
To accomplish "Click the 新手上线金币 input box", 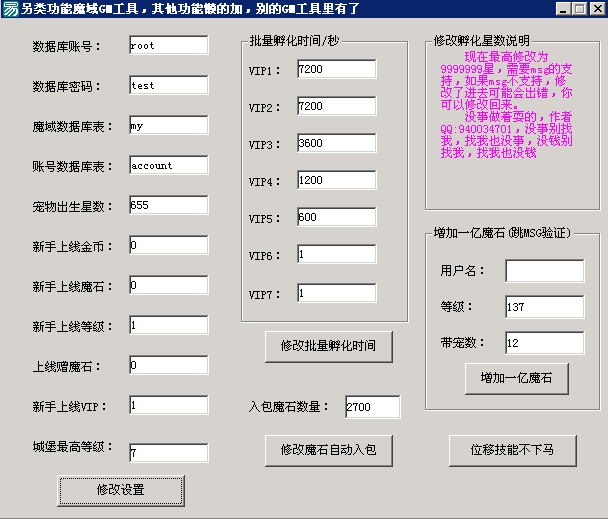I will (168, 246).
